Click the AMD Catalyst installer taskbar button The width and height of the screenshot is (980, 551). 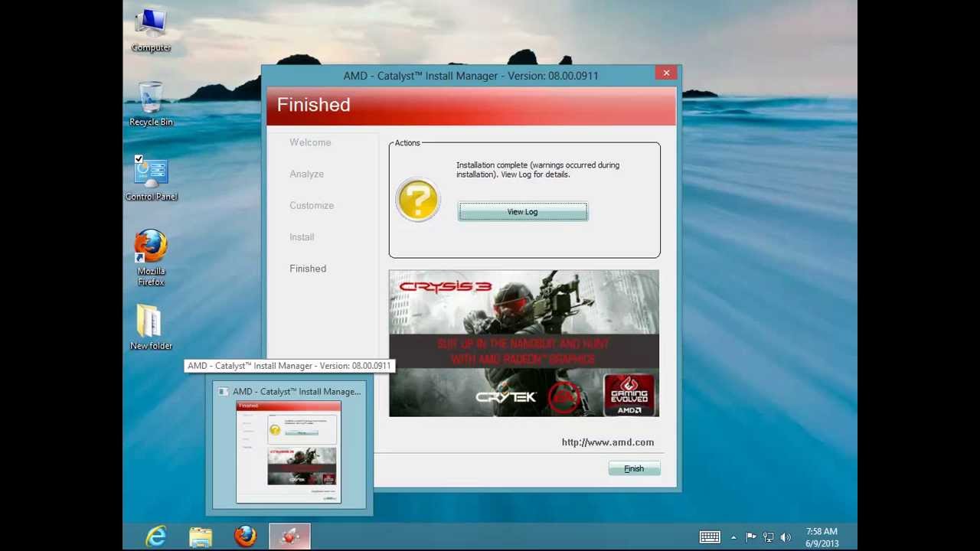pyautogui.click(x=289, y=536)
